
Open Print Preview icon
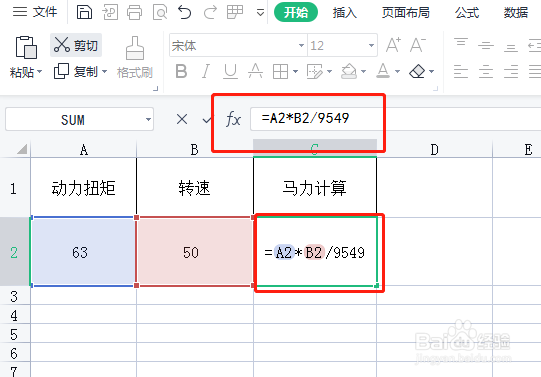[x=160, y=12]
